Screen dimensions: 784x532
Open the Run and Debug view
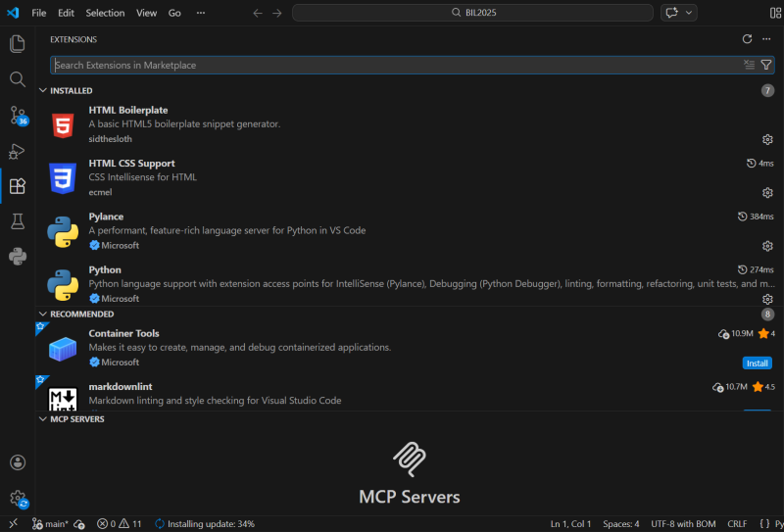pyautogui.click(x=18, y=151)
